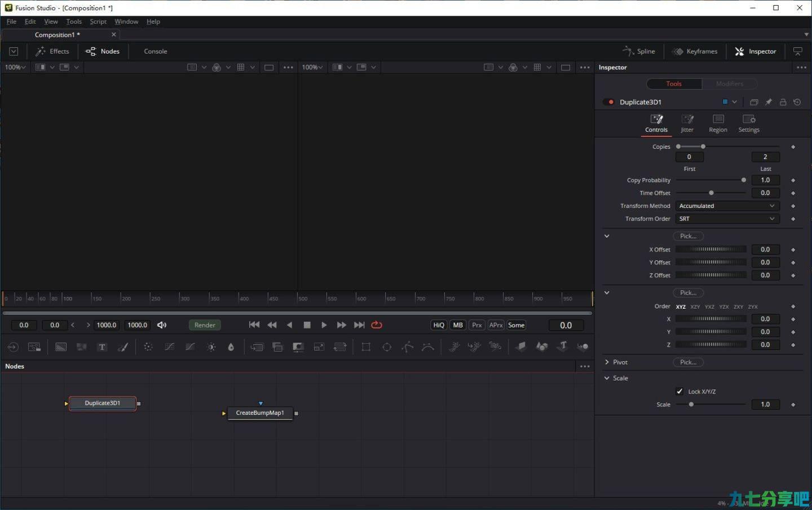The height and width of the screenshot is (510, 812).
Task: Uncheck the Lock X/Y/Z checkbox
Action: pos(679,391)
